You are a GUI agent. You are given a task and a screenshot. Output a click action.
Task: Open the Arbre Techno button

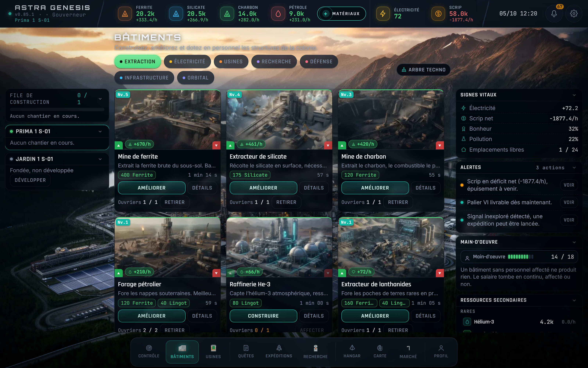(424, 70)
